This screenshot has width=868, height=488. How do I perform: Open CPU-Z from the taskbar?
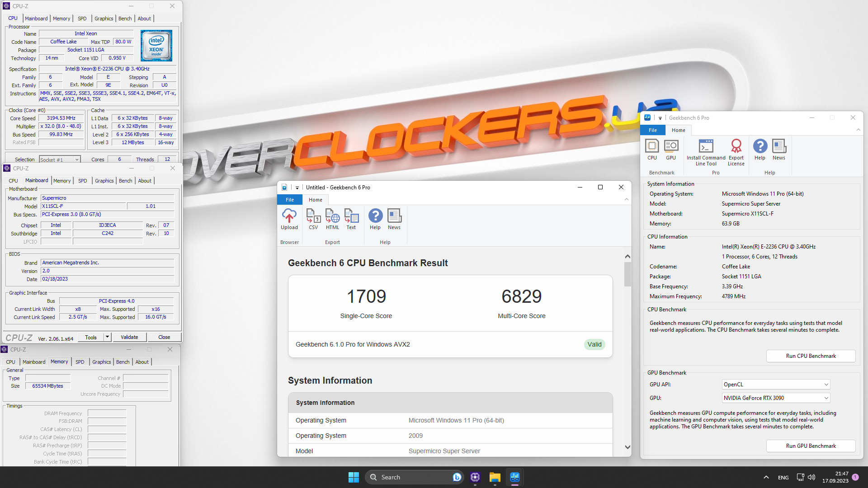tap(475, 477)
